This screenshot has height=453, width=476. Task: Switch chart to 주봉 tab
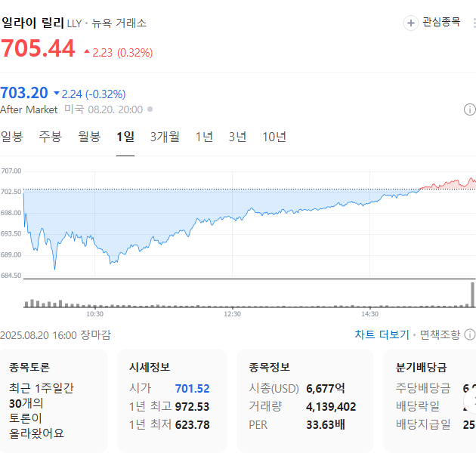pos(51,137)
